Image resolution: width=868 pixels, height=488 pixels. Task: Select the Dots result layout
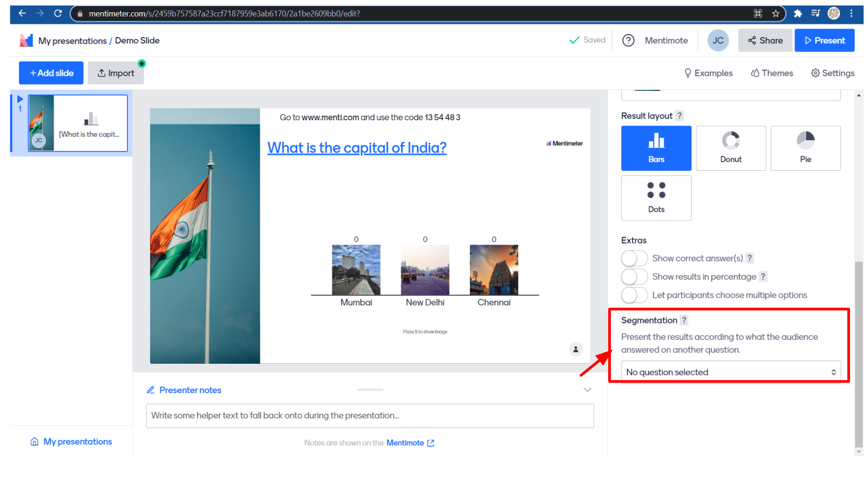[x=656, y=198]
